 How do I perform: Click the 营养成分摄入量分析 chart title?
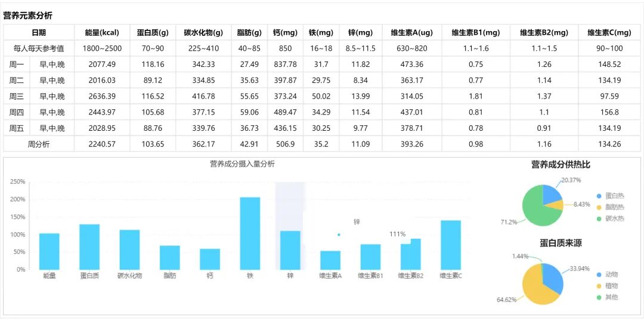point(242,164)
